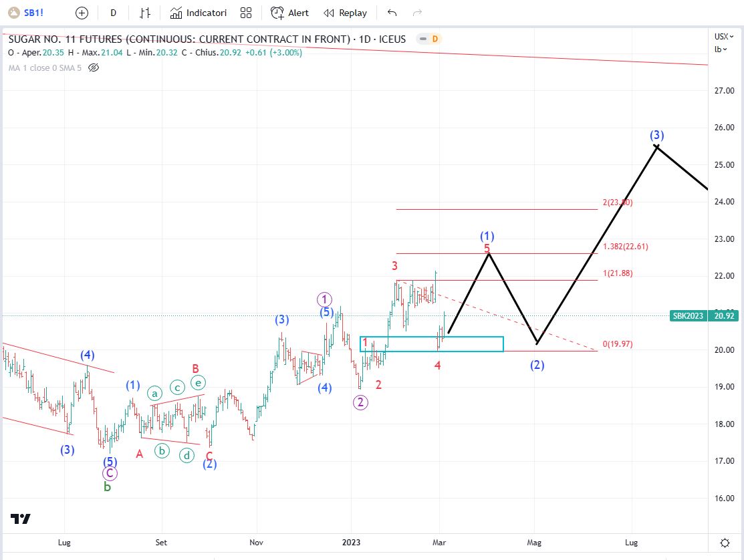Screen dimensions: 744x560
Task: Select the teal circled b label
Action: pos(162,450)
